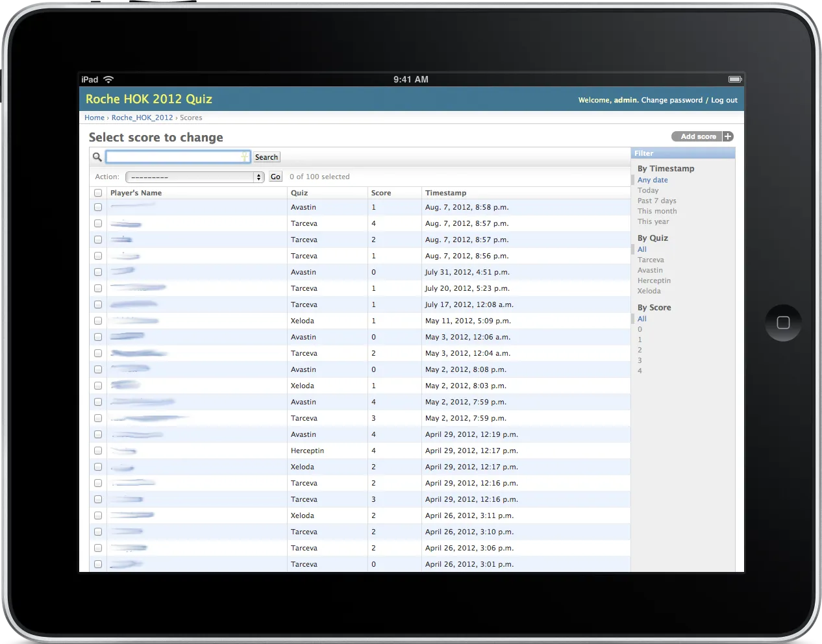This screenshot has width=822, height=644.
Task: Click the Log out link
Action: point(724,100)
